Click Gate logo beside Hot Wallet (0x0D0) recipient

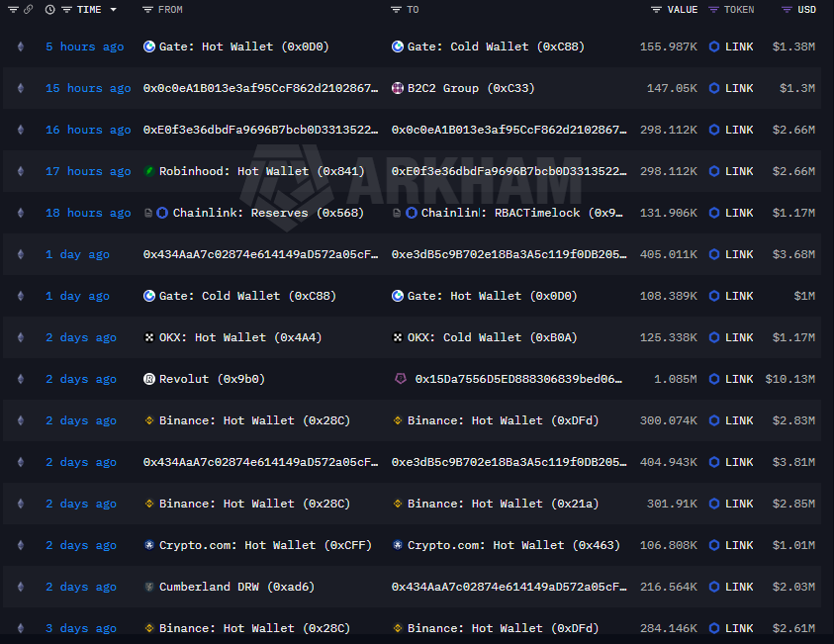click(x=398, y=296)
